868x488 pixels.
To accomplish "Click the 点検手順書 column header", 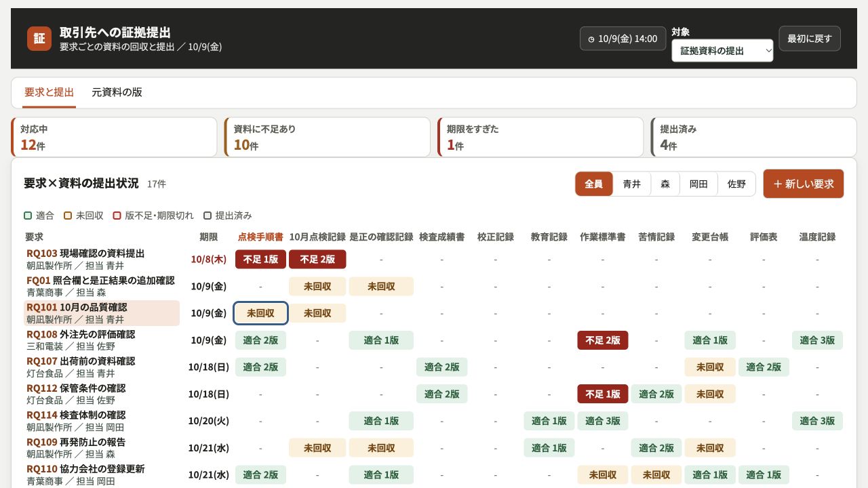I will pos(260,237).
